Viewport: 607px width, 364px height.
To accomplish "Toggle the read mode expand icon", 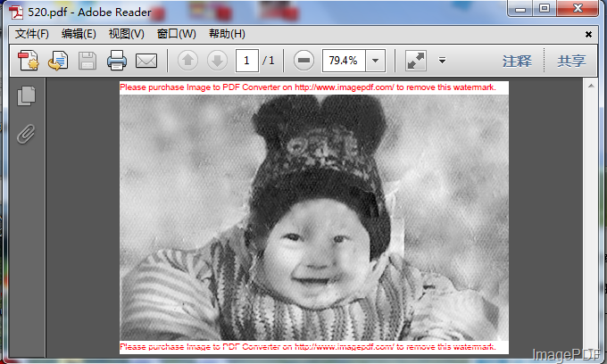I will 416,61.
